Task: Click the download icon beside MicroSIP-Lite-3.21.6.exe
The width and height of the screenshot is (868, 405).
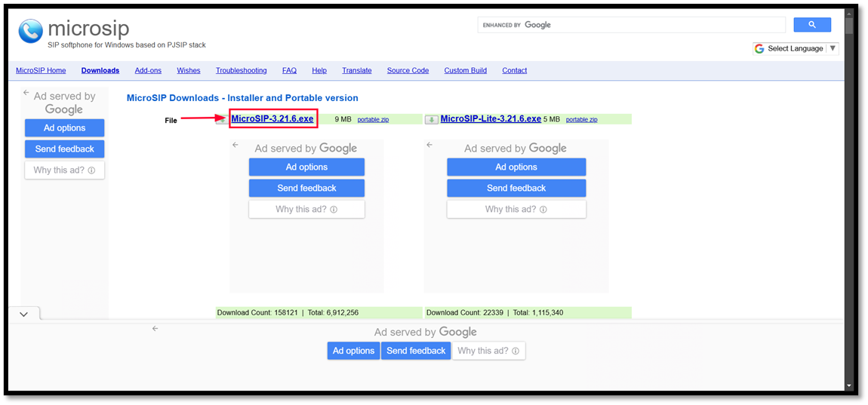Action: 431,119
